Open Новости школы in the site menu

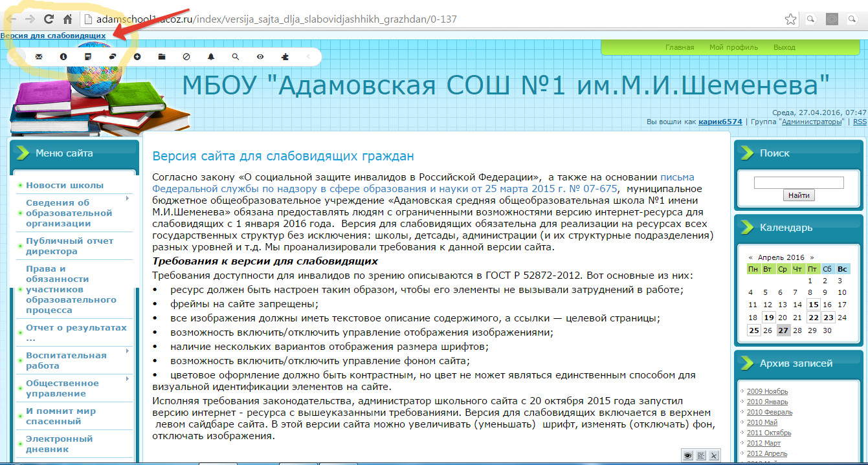click(x=65, y=186)
